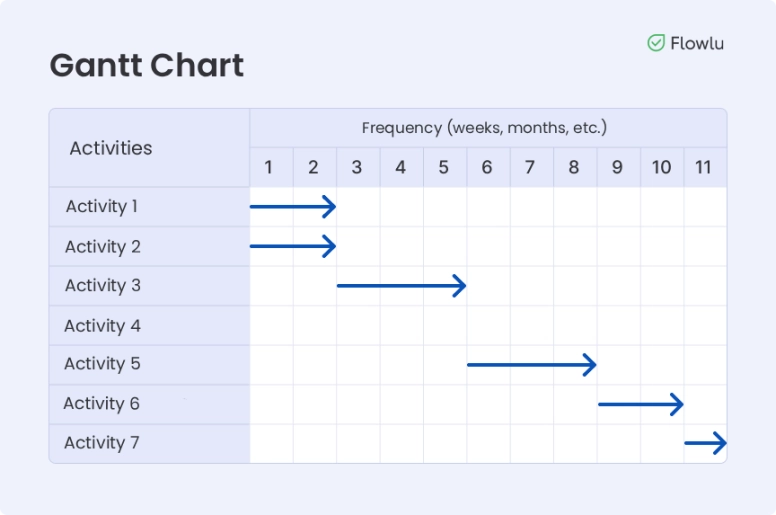Click the Flowlu checkmark logo icon

(656, 43)
